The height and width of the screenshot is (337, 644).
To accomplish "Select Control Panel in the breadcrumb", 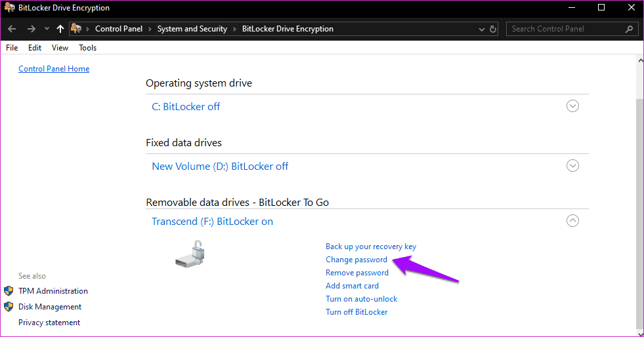I will pos(119,29).
